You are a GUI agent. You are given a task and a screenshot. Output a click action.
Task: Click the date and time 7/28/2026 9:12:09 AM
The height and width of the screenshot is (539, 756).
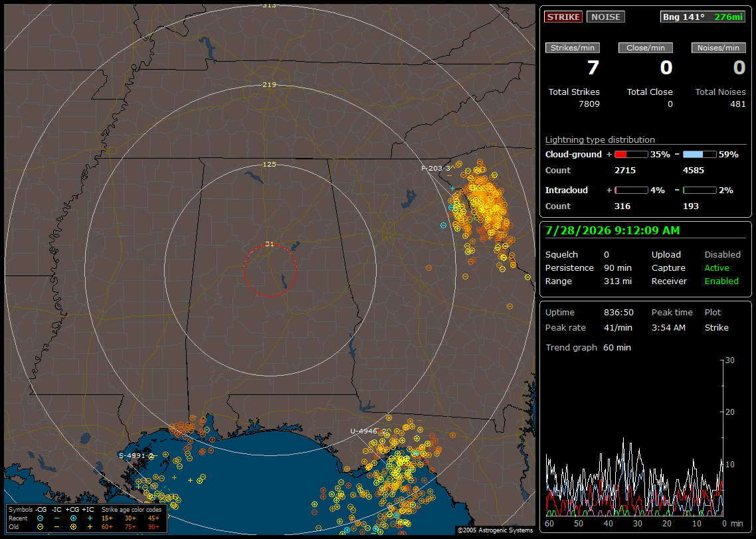(613, 231)
